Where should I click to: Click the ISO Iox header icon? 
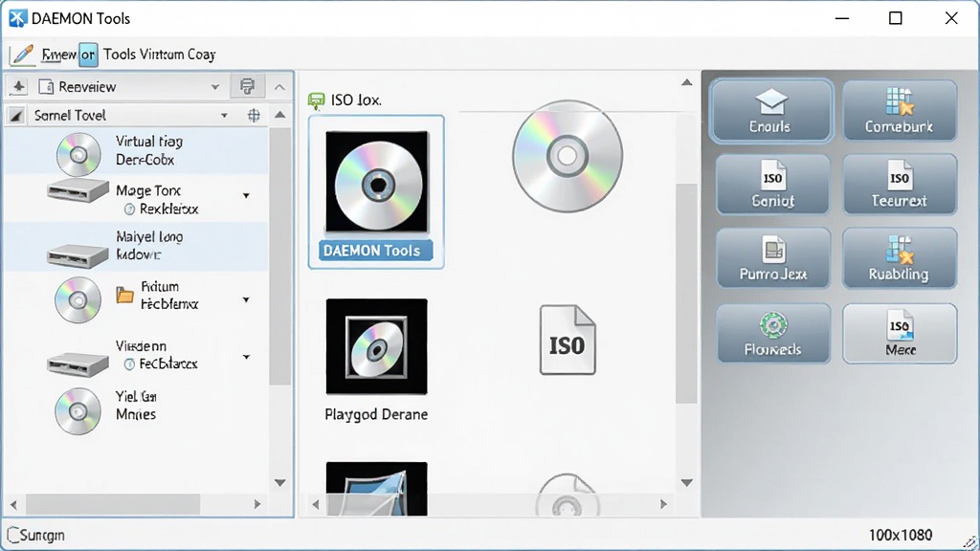pos(316,99)
